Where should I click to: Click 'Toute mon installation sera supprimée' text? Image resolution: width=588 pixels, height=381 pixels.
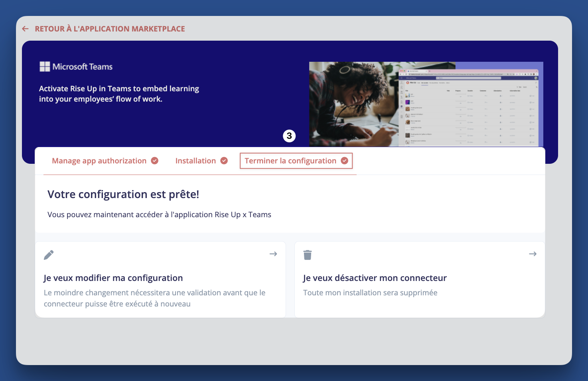point(370,293)
